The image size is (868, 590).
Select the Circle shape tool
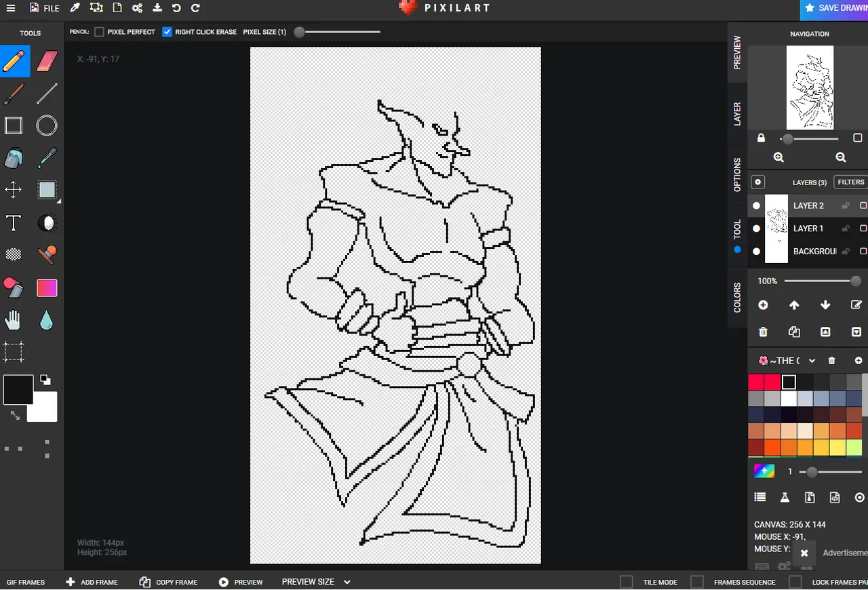(47, 125)
